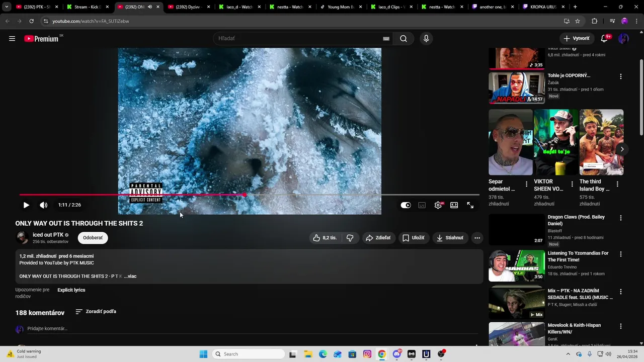The width and height of the screenshot is (644, 362).
Task: Open Chrome three-dot menu
Action: tap(636, 21)
